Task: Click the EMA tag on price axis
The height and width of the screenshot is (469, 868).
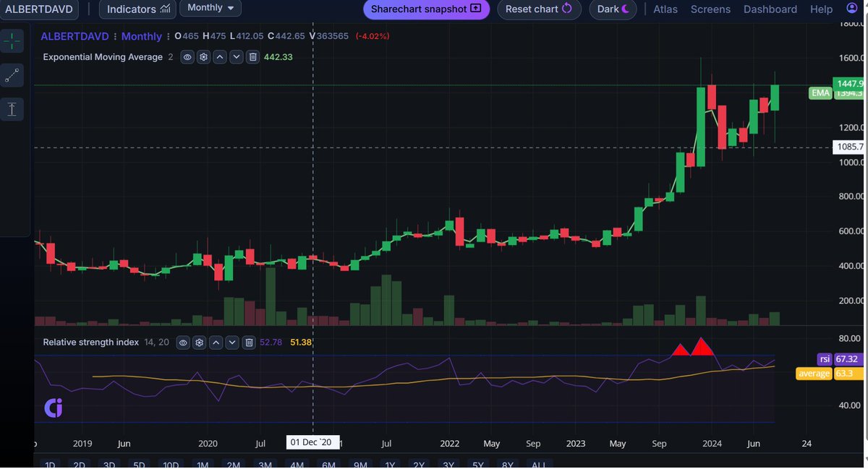Action: (x=820, y=93)
